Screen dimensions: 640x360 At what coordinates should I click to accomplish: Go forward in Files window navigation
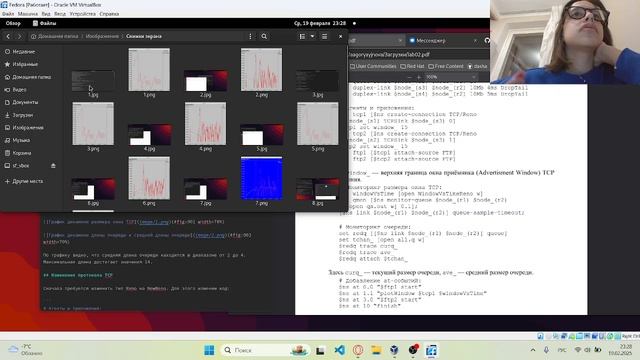point(19,36)
